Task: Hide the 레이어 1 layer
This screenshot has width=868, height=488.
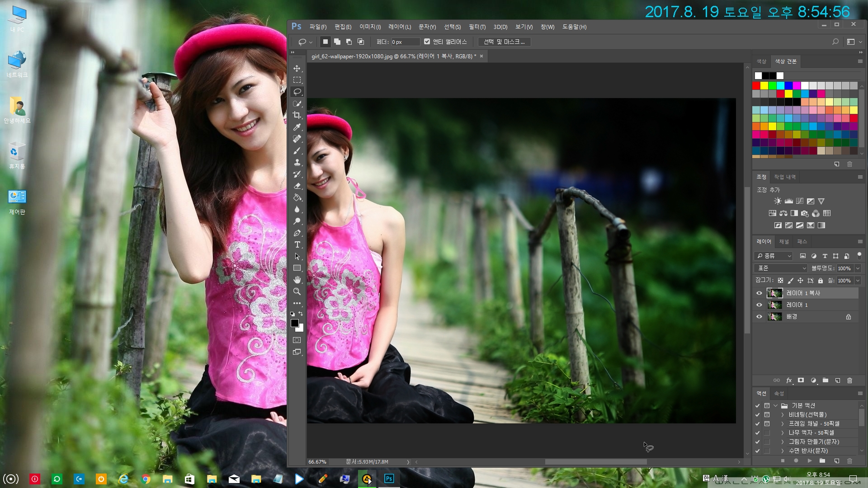Action: tap(759, 305)
